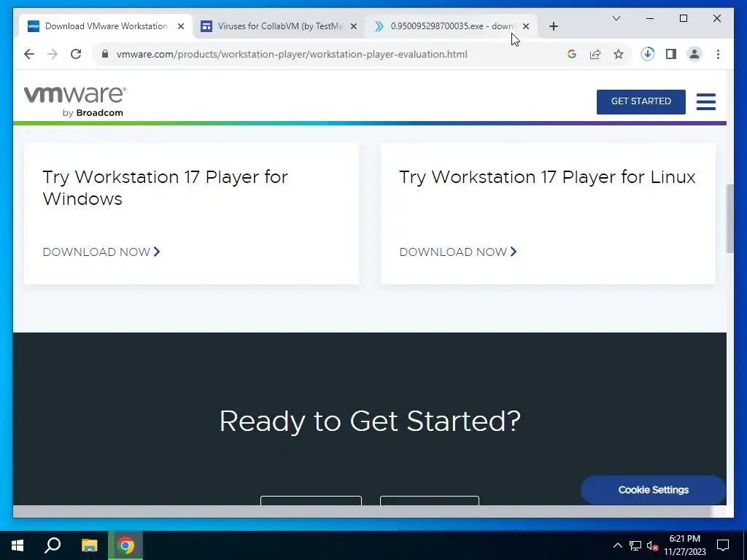Go back using browser back arrow
Viewport: 747px width, 560px height.
29,54
